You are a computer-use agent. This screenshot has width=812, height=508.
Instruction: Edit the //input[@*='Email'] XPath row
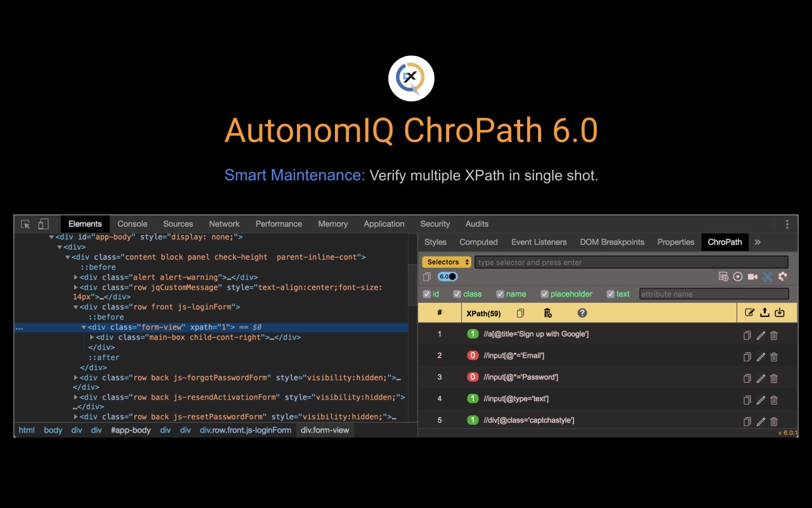761,357
